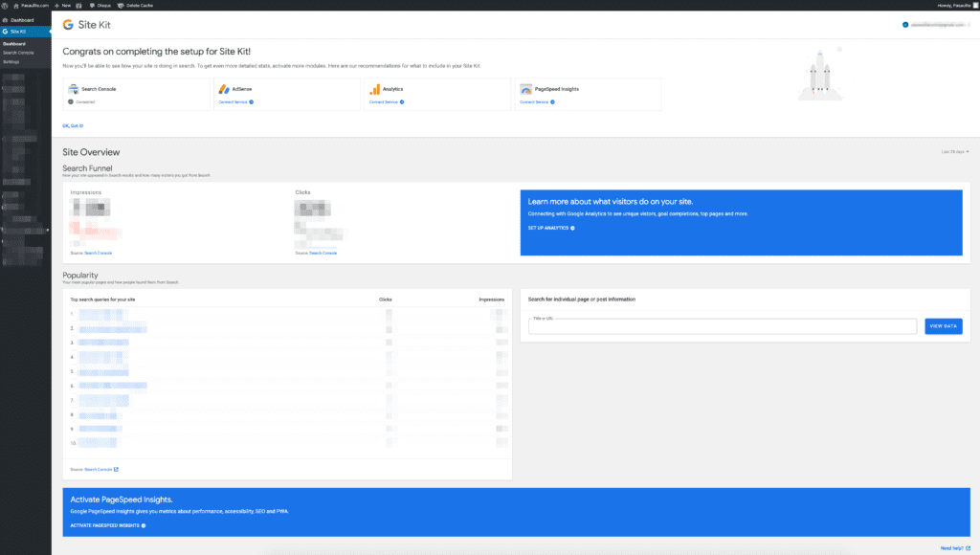The image size is (980, 555).
Task: Click the 'Top search queries for your site' label
Action: click(x=102, y=300)
